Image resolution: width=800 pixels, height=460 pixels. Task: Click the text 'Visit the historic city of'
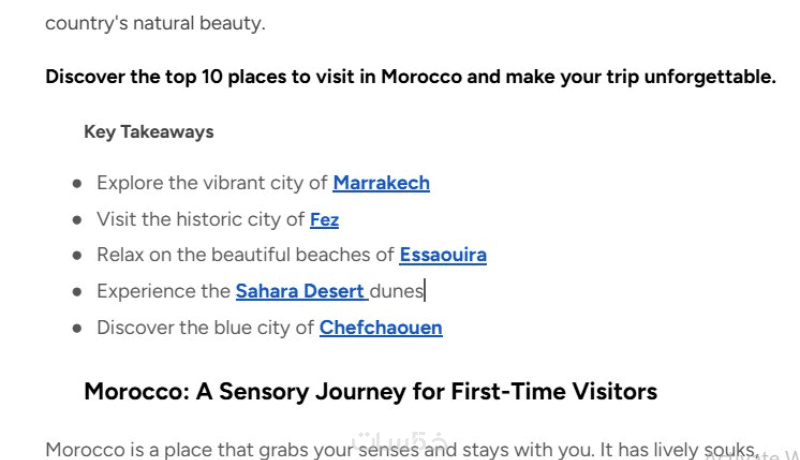coord(200,219)
